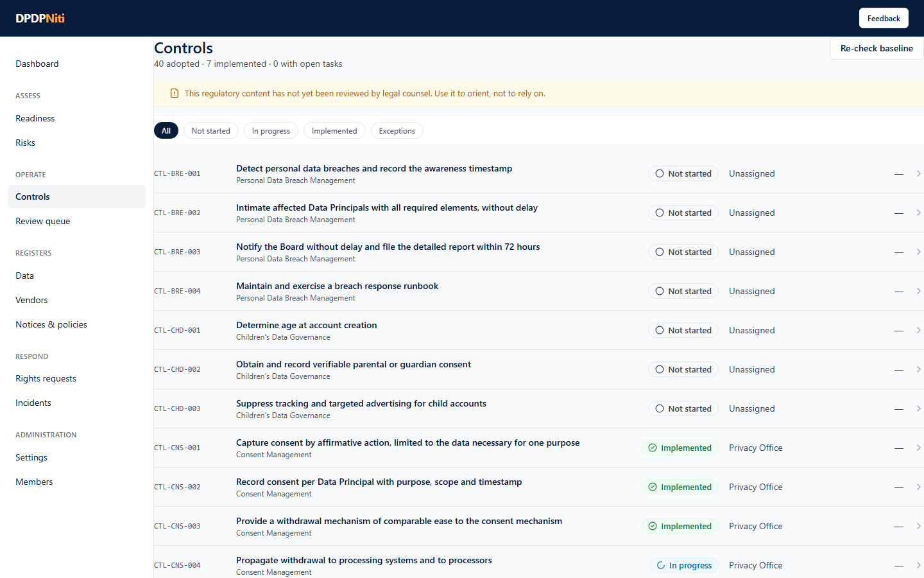Open the Vendors register
Viewport: 924px width, 578px height.
76,300
